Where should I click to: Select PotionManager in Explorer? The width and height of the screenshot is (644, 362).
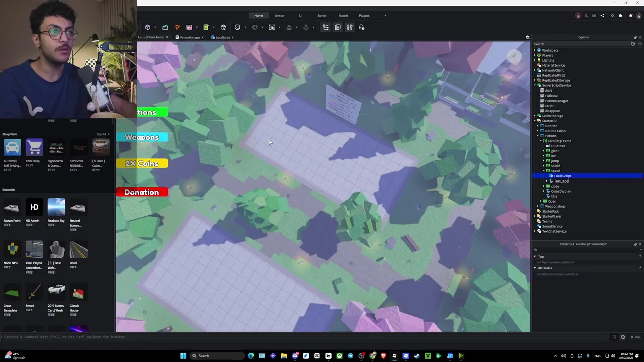pyautogui.click(x=556, y=101)
